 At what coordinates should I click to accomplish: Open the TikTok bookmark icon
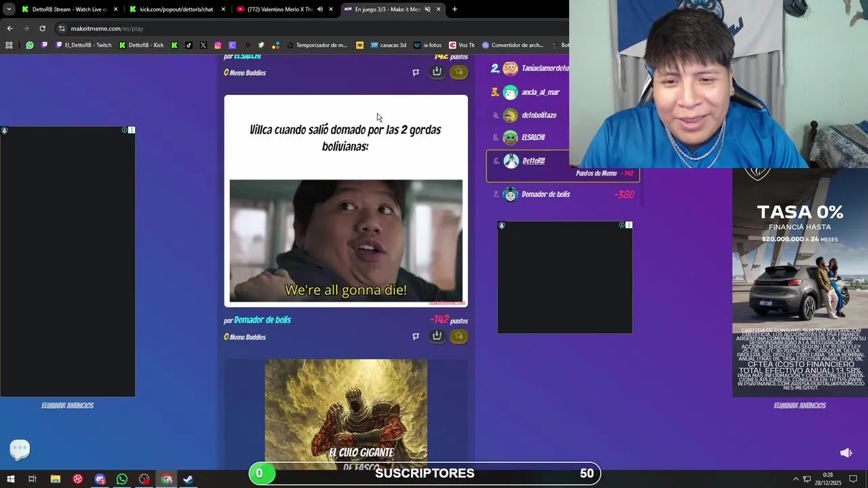tap(189, 45)
